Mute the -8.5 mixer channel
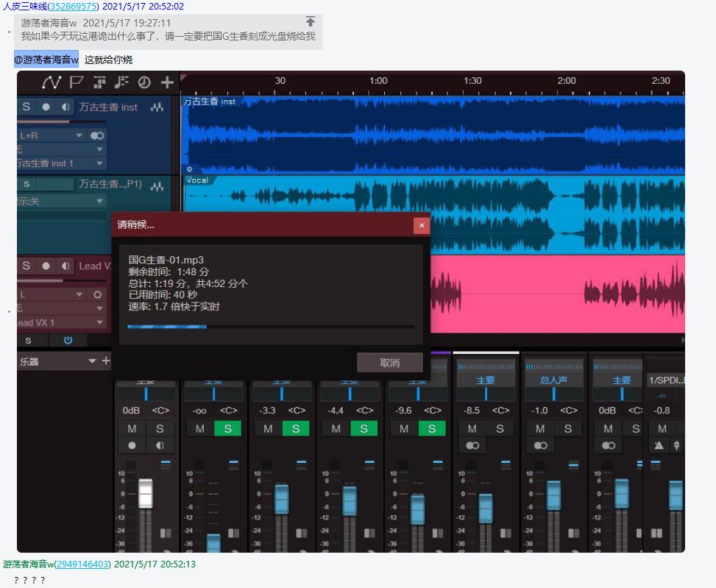This screenshot has width=716, height=588. pos(472,429)
